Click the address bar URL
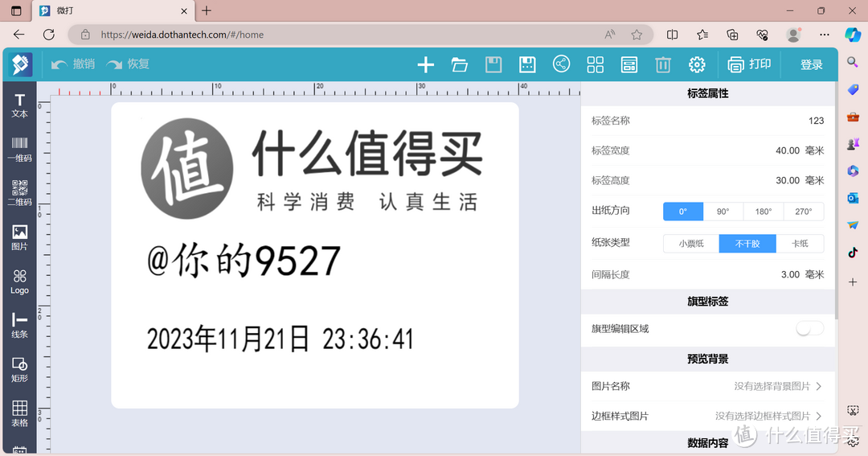 182,35
